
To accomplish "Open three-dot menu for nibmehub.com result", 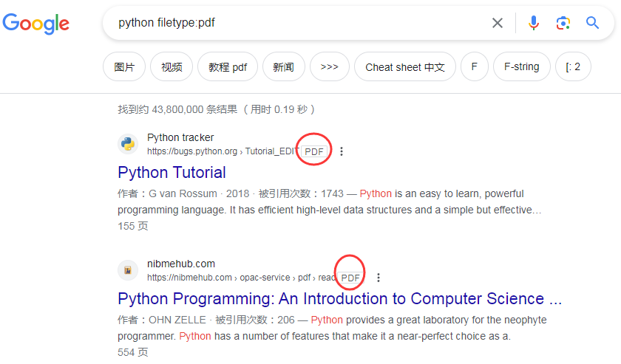I will (x=379, y=278).
